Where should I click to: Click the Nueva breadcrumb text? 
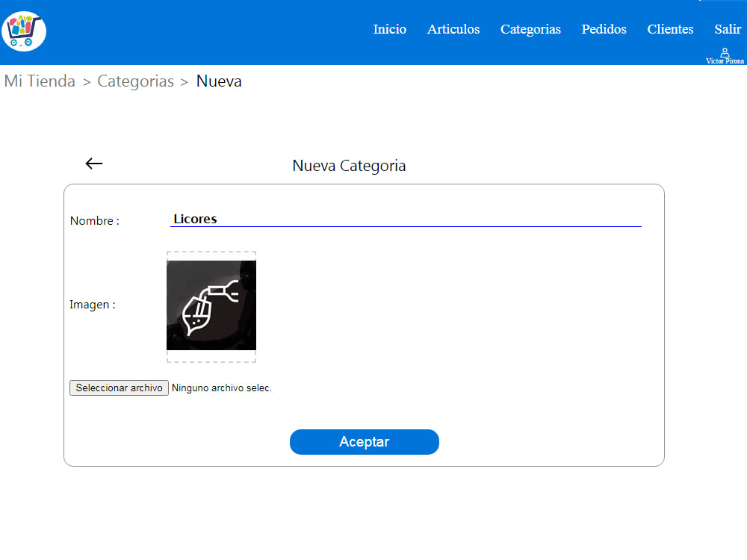point(219,81)
